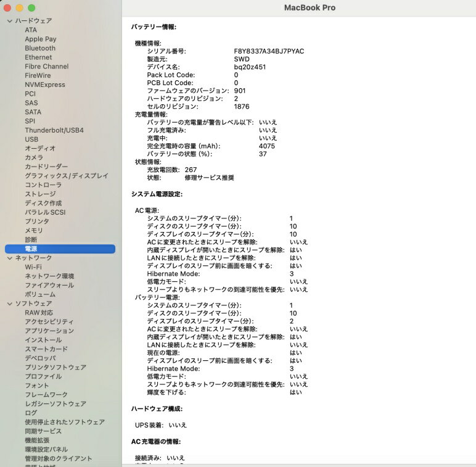This screenshot has width=476, height=467.
Task: Open the Thunderbolt/USB4 hardware entry
Action: 54,130
